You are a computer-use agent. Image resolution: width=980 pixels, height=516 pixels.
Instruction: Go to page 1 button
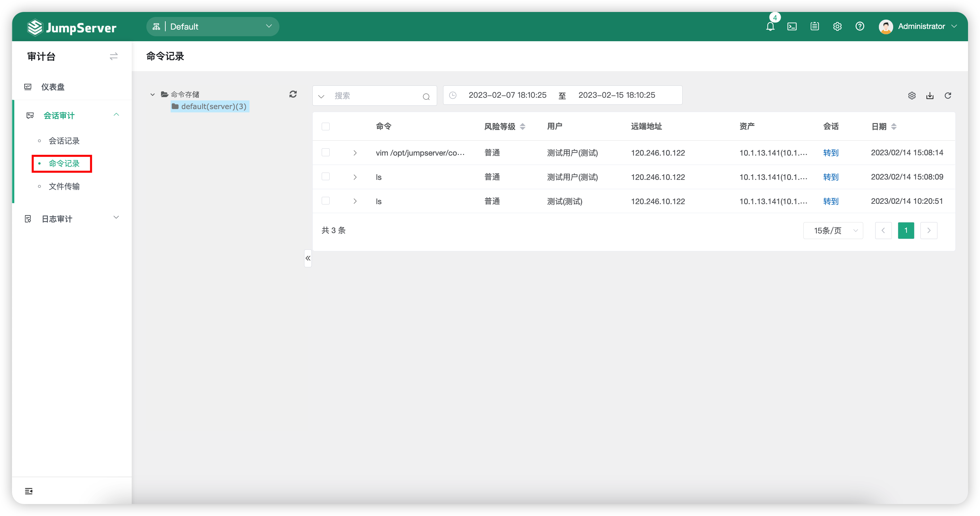point(906,230)
